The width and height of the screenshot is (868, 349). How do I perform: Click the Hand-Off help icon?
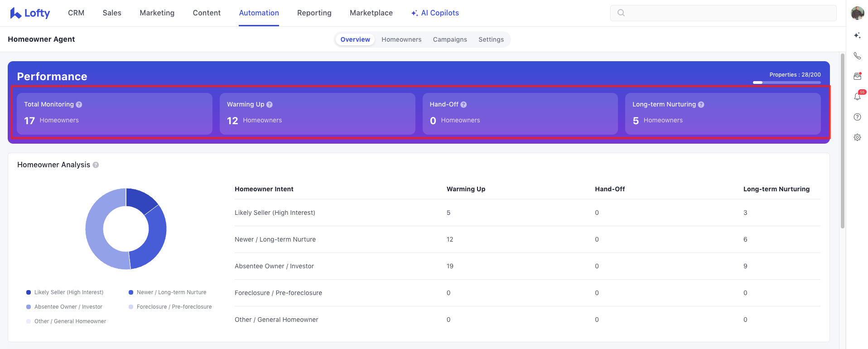coord(463,105)
